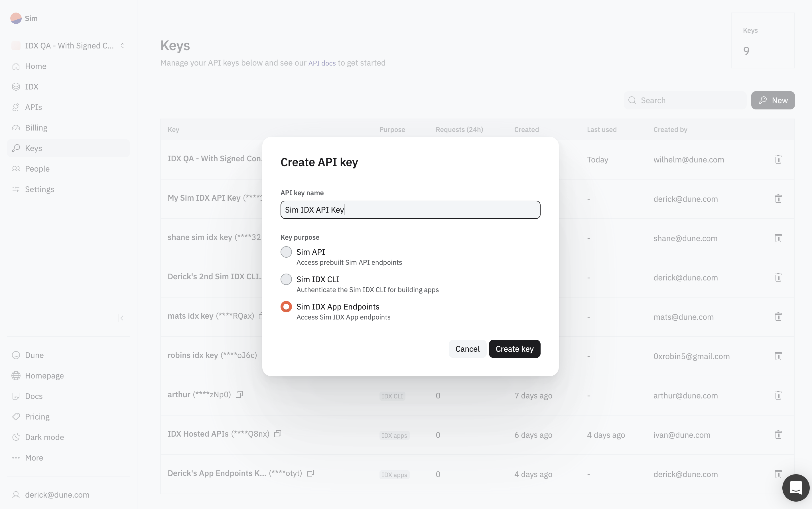Screen dimensions: 812x509
Task: Delete arthur key via trash icon
Action: coord(778,395)
